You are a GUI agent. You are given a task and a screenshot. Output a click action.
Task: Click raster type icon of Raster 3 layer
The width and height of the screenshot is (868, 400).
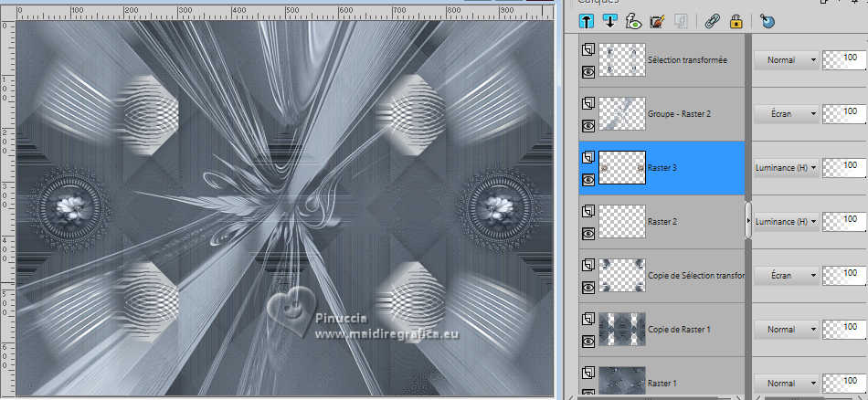point(588,158)
